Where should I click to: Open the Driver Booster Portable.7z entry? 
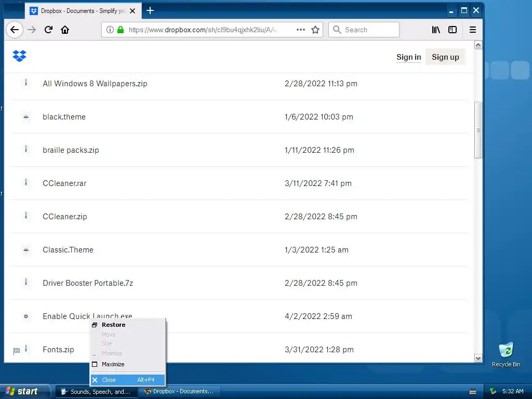[x=88, y=283]
